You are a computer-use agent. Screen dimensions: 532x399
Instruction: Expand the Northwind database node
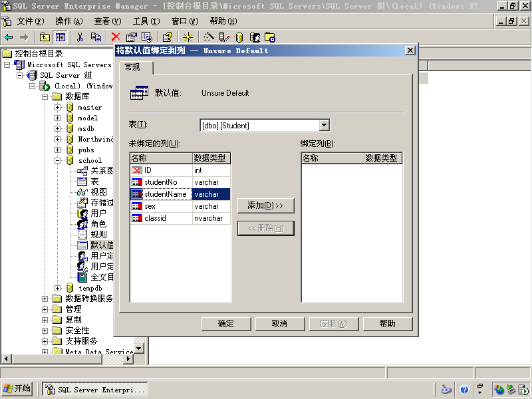point(57,139)
